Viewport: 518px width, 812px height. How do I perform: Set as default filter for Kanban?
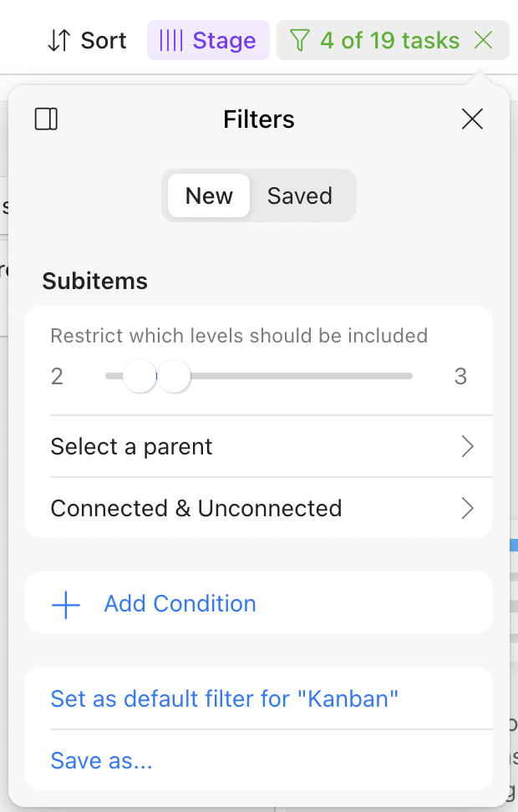[225, 698]
